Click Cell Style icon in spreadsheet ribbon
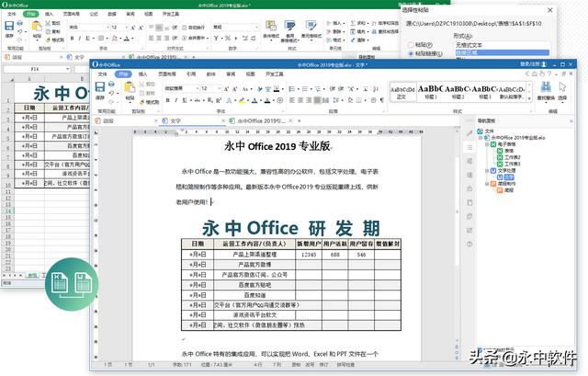 [311, 26]
